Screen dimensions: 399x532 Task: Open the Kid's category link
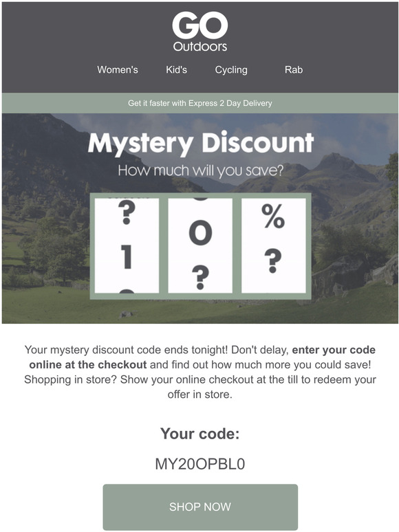(176, 69)
